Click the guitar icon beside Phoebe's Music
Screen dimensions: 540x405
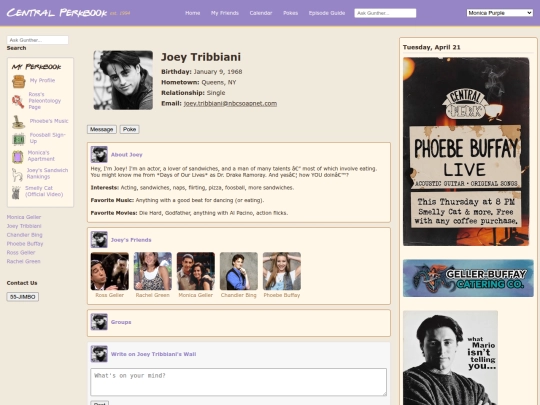click(x=19, y=122)
